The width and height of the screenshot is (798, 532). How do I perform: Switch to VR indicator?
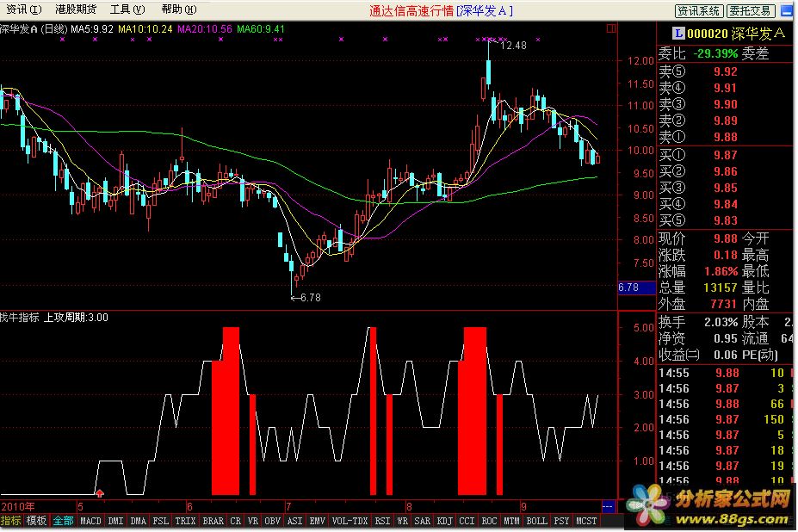[253, 521]
